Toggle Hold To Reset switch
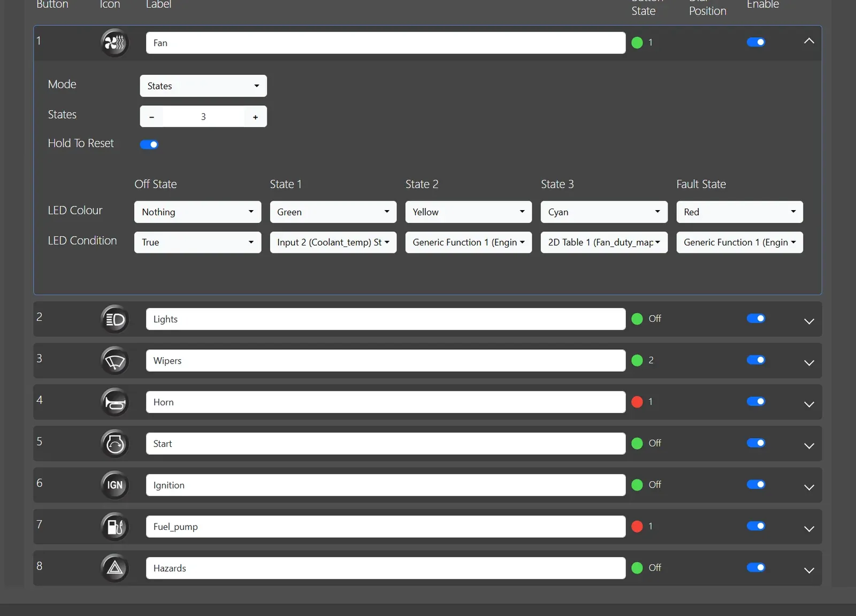This screenshot has height=616, width=856. click(149, 144)
